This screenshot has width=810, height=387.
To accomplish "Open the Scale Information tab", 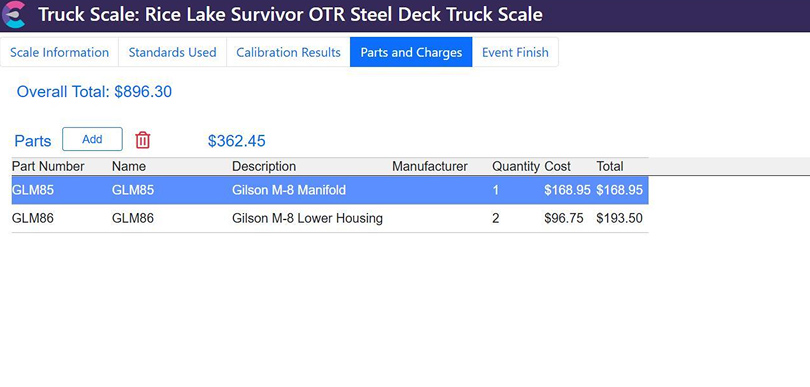I will coord(59,52).
